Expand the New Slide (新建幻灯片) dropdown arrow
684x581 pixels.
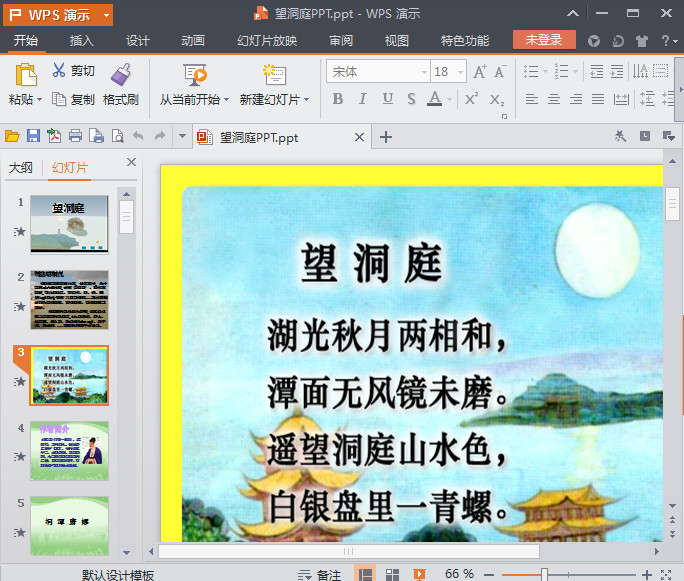point(306,100)
